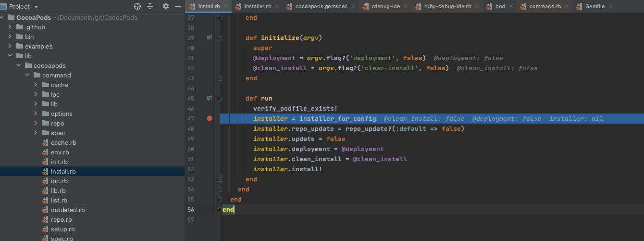Switch to the ruby-debug-ide.rb tab
Viewport: 644px width, 241px height.
pyautogui.click(x=447, y=6)
